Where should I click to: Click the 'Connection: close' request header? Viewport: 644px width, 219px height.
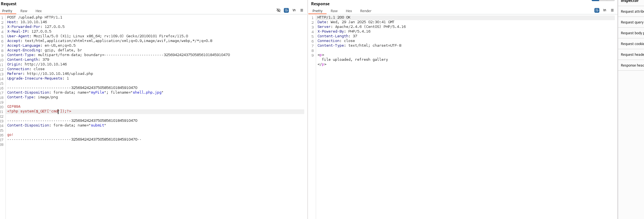click(x=26, y=69)
